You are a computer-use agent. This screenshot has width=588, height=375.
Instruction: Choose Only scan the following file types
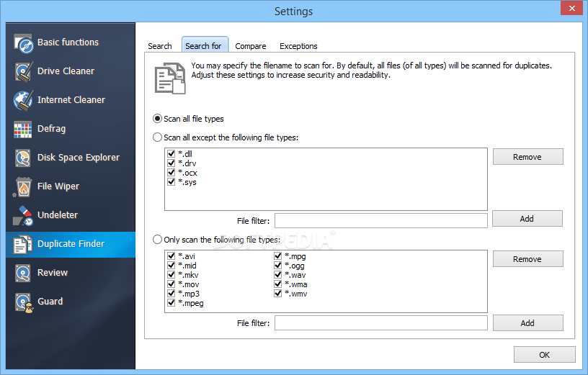coord(216,240)
